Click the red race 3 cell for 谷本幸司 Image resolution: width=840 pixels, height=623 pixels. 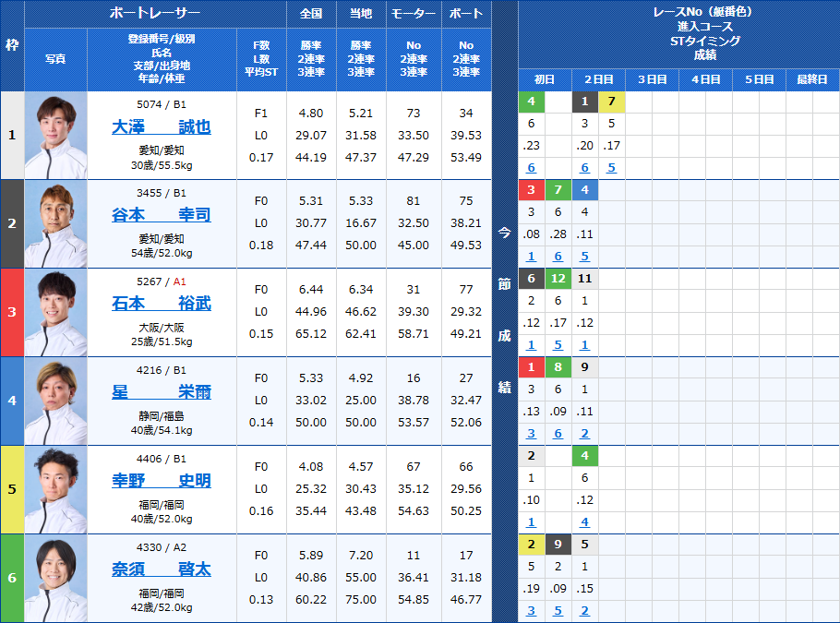coord(531,190)
